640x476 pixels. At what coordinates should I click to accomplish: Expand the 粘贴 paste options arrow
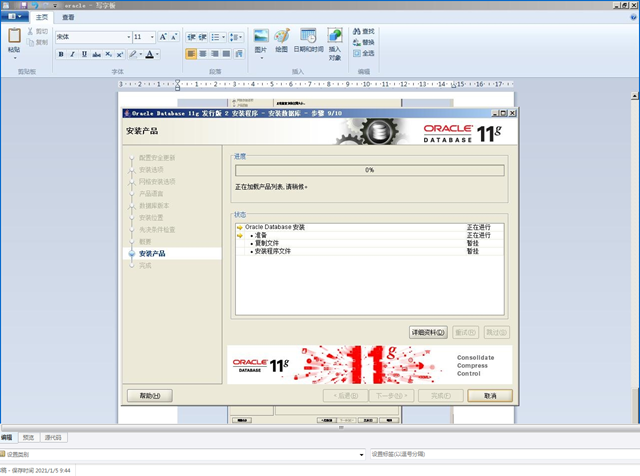(x=15, y=58)
